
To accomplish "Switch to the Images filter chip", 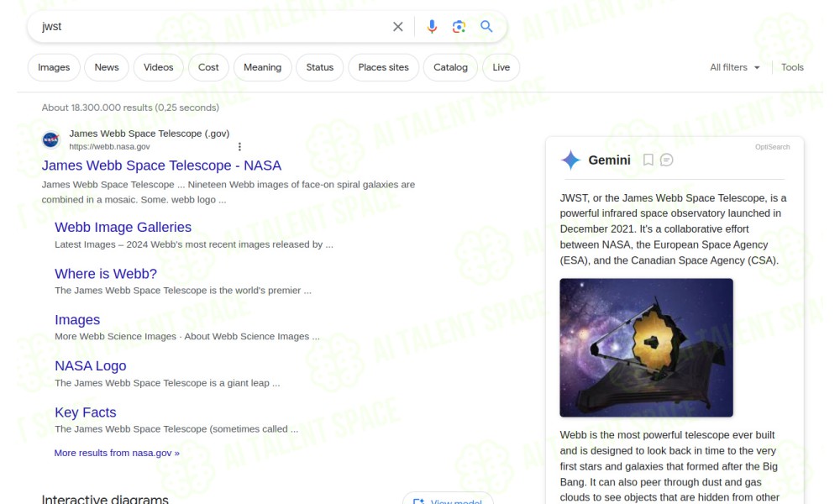I will (x=54, y=67).
